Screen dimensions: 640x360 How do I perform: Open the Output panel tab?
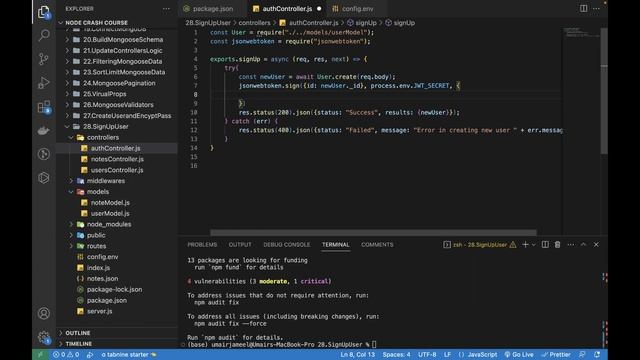[x=240, y=244]
